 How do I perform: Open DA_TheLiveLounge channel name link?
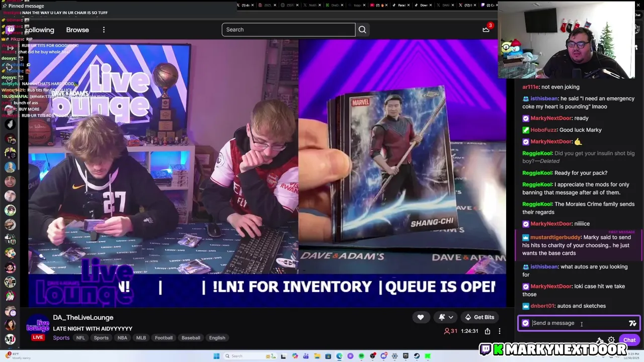coord(83,317)
